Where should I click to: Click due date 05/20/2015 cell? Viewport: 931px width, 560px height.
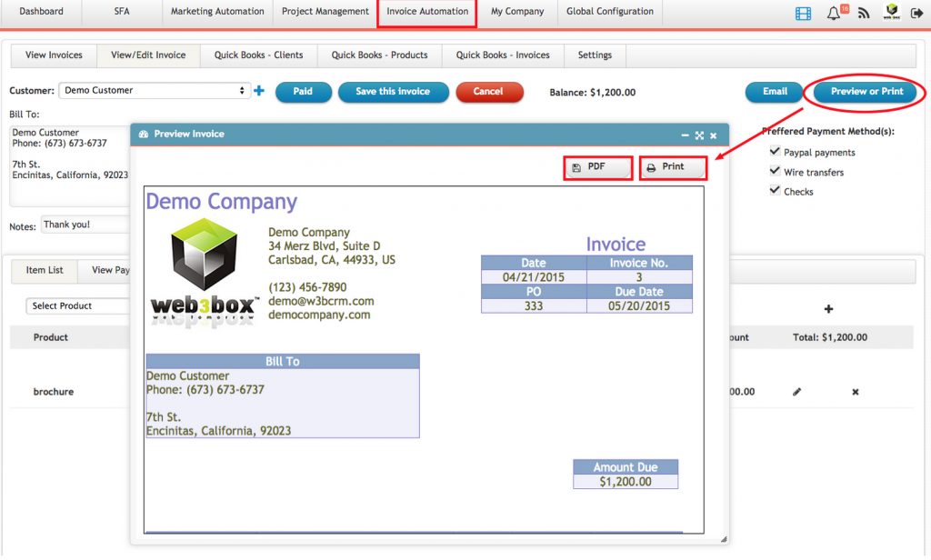click(639, 305)
